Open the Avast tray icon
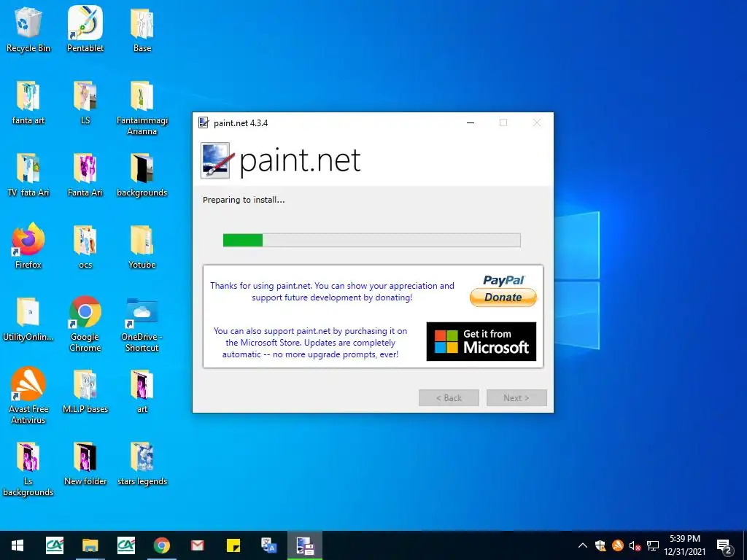The image size is (747, 560). point(617,545)
